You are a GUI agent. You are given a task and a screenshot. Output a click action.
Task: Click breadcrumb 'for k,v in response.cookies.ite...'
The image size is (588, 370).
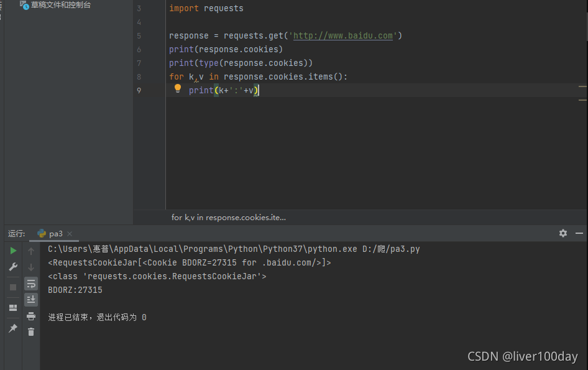228,217
